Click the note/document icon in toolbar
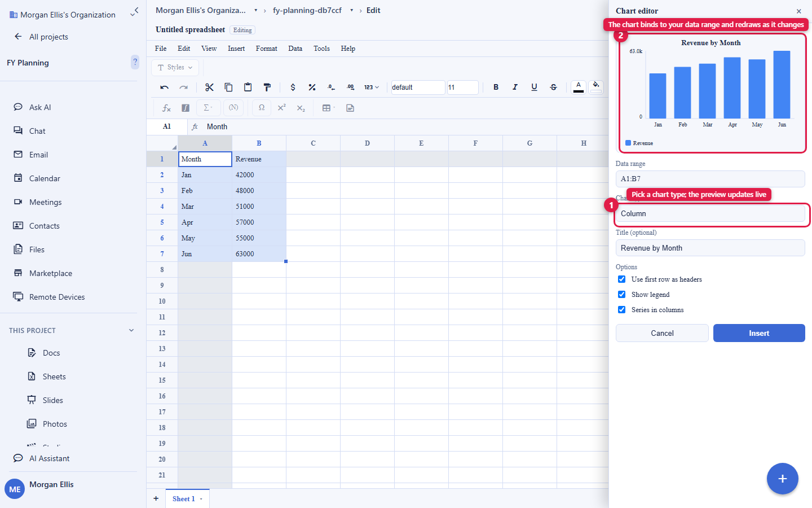The image size is (812, 508). click(x=350, y=108)
